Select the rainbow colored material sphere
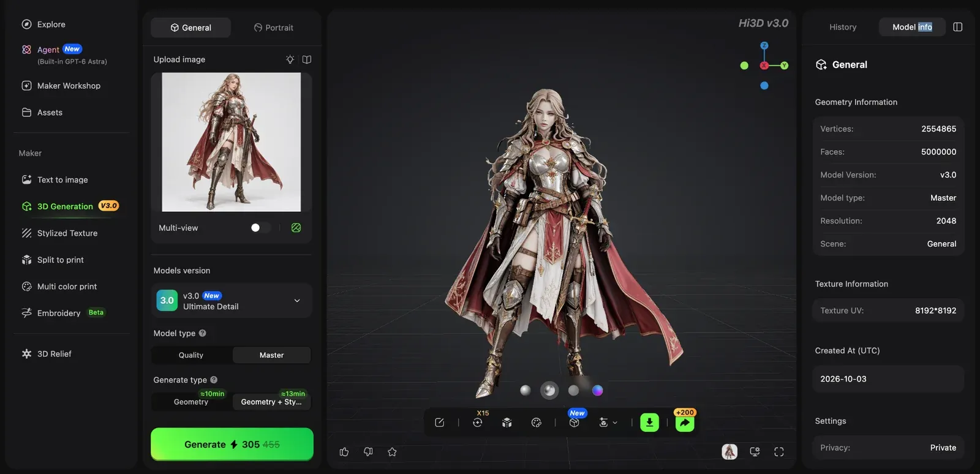This screenshot has height=474, width=980. 598,391
